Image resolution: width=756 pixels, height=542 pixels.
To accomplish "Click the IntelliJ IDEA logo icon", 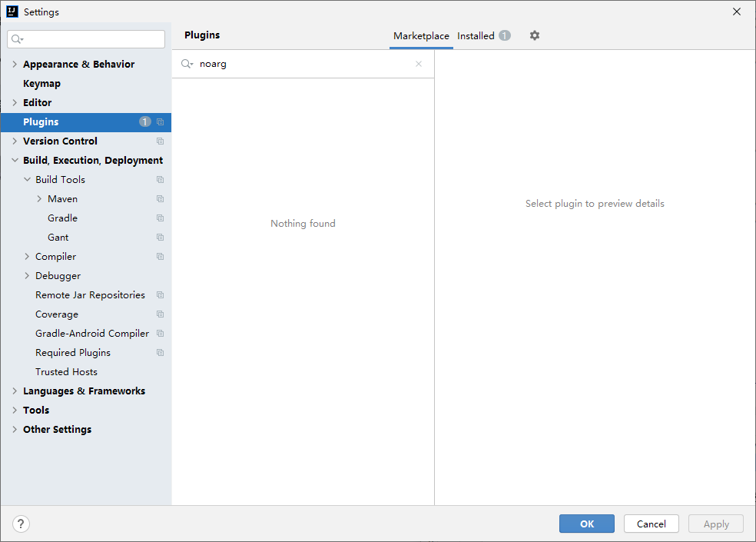I will (12, 12).
